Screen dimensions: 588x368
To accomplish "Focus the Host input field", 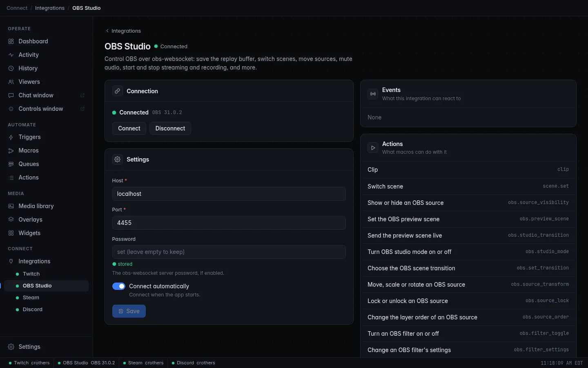I will point(229,194).
